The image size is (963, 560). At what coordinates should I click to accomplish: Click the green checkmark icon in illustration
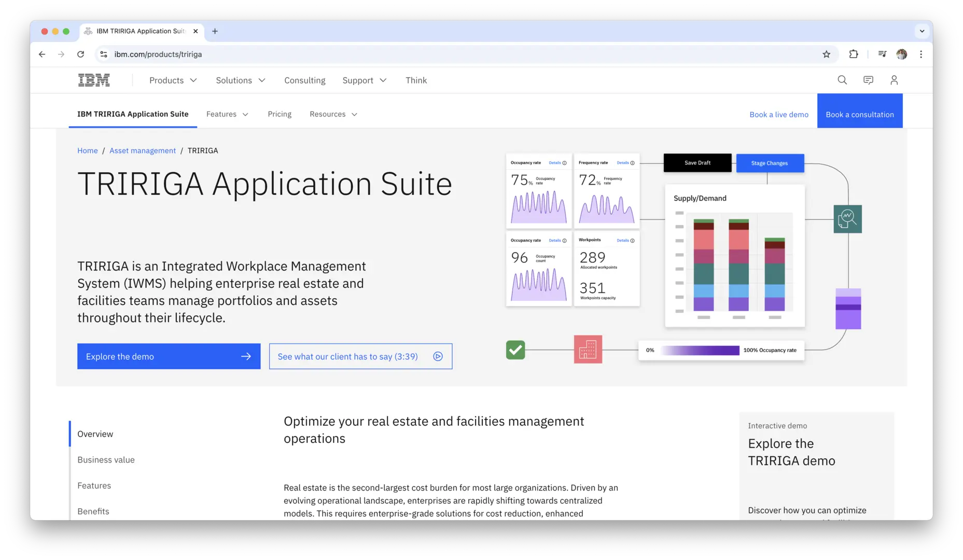tap(515, 350)
